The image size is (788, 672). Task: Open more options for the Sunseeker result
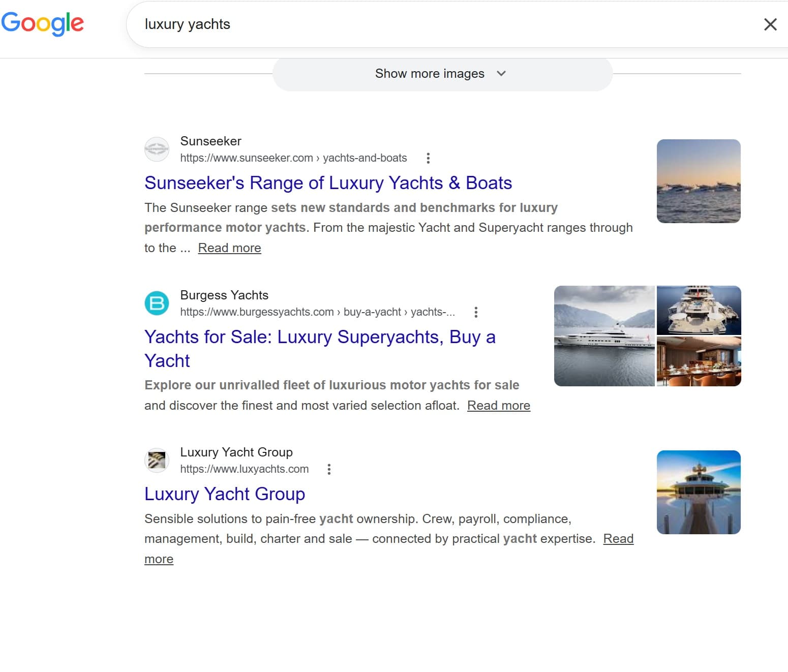[428, 158]
